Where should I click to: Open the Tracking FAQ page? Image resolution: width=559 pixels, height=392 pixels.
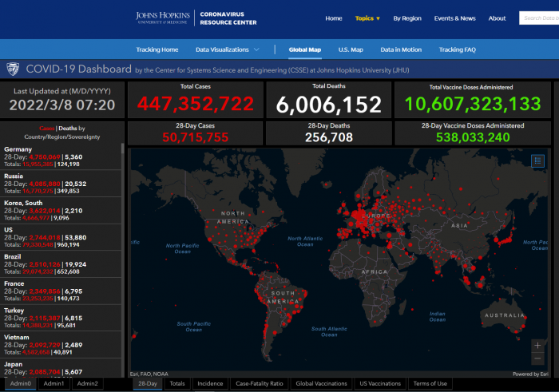[x=457, y=49]
